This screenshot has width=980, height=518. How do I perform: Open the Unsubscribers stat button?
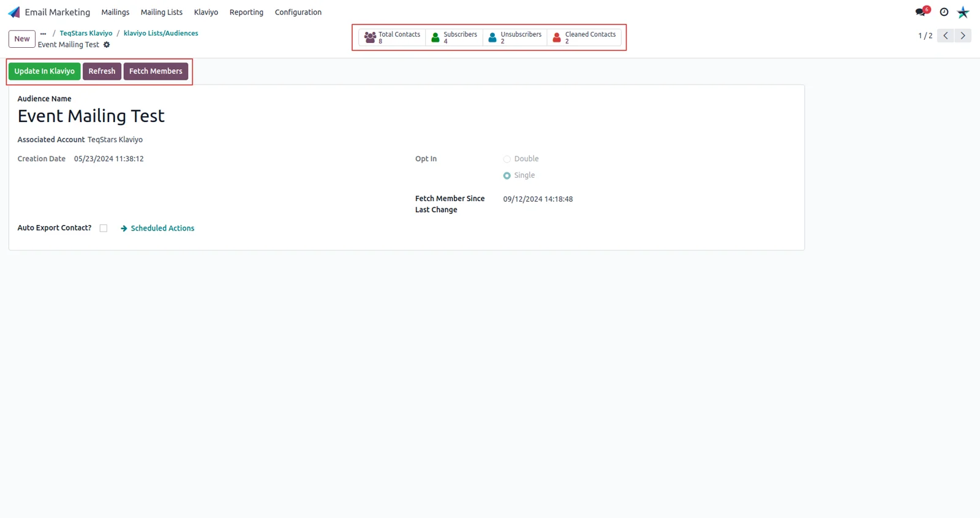pyautogui.click(x=514, y=37)
